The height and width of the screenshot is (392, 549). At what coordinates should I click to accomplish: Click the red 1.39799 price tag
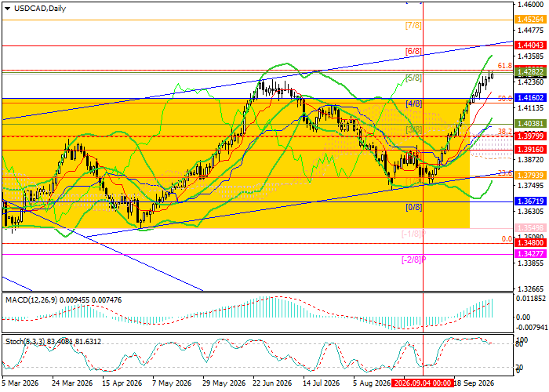coord(529,136)
